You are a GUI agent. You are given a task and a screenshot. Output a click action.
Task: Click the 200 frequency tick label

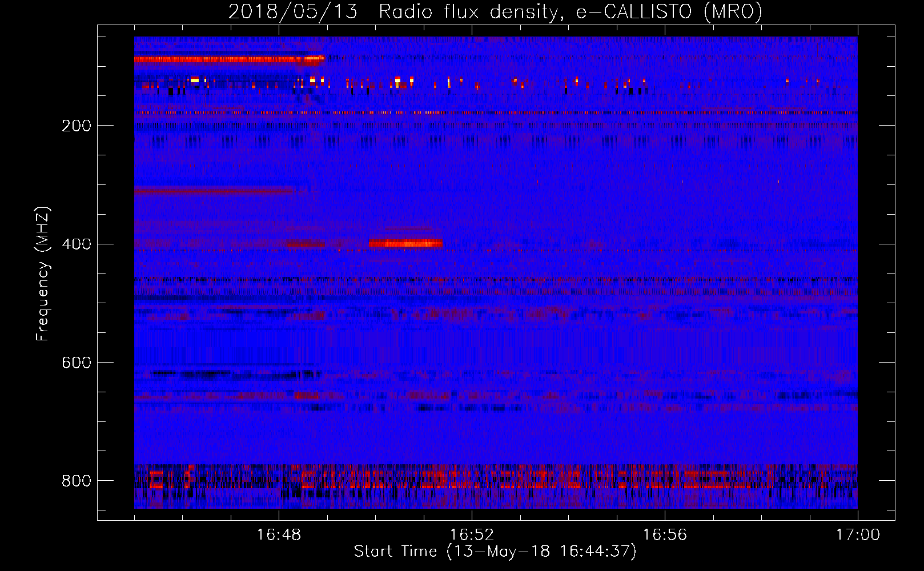pos(77,126)
